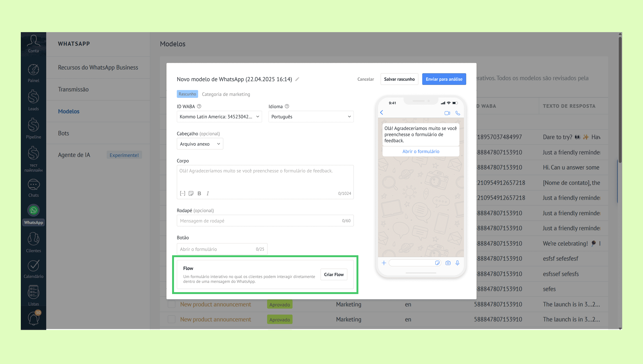Open the Cabeçalho Arquivo anexo dropdown
The image size is (643, 364).
(200, 144)
